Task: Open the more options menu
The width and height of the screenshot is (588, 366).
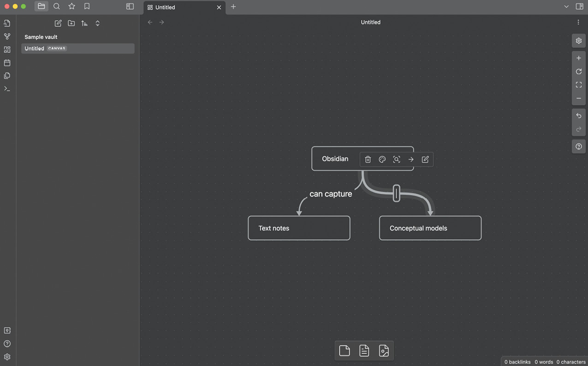Action: point(578,22)
